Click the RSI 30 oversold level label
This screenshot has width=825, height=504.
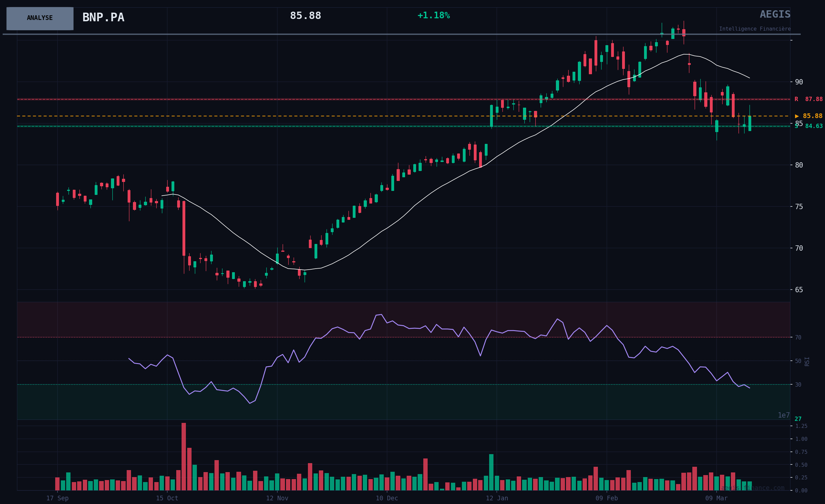798,385
